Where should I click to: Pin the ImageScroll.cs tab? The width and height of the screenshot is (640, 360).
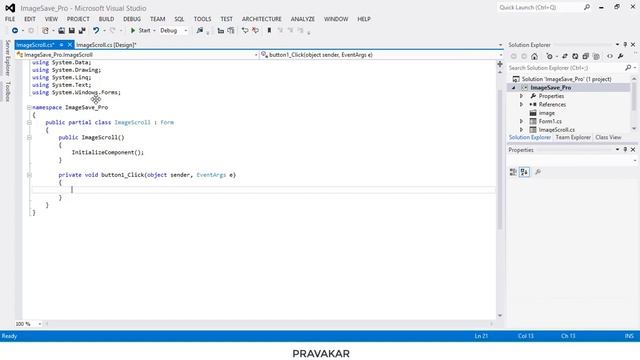coord(61,45)
